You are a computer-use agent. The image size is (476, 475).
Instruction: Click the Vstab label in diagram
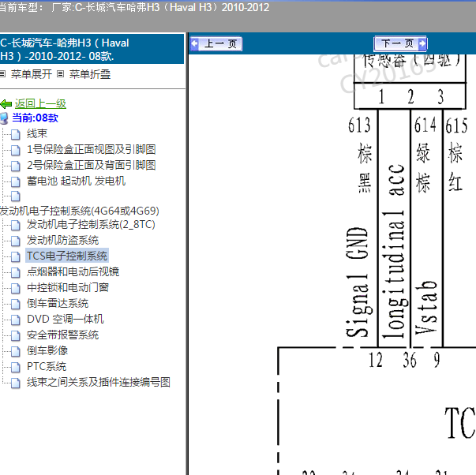click(x=426, y=307)
